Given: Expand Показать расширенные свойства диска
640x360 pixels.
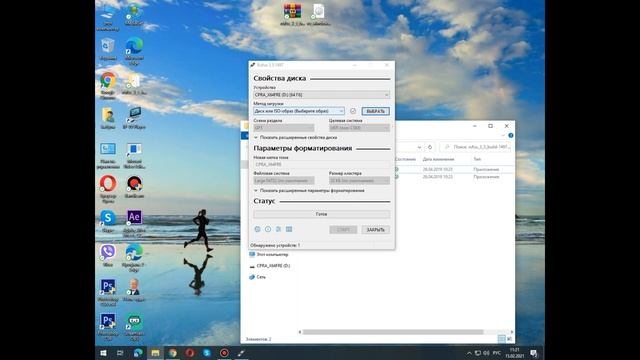Looking at the screenshot, I should point(296,138).
